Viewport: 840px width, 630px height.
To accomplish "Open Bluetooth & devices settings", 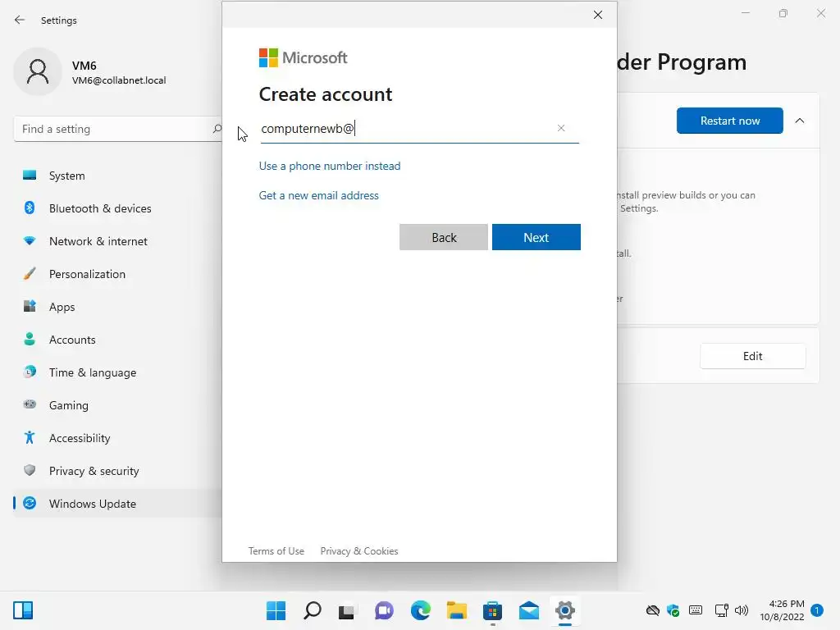I will (x=118, y=208).
